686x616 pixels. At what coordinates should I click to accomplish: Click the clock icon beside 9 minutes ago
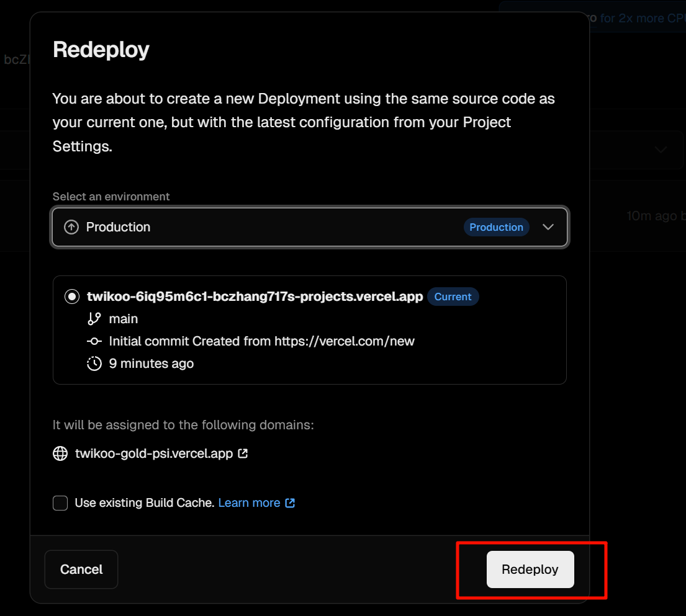pos(94,364)
